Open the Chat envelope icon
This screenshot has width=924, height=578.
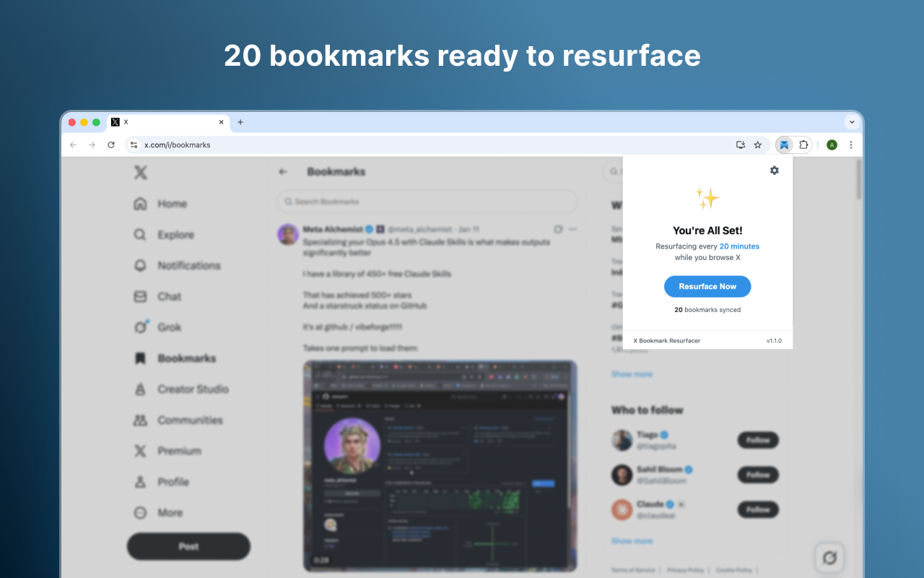click(141, 296)
